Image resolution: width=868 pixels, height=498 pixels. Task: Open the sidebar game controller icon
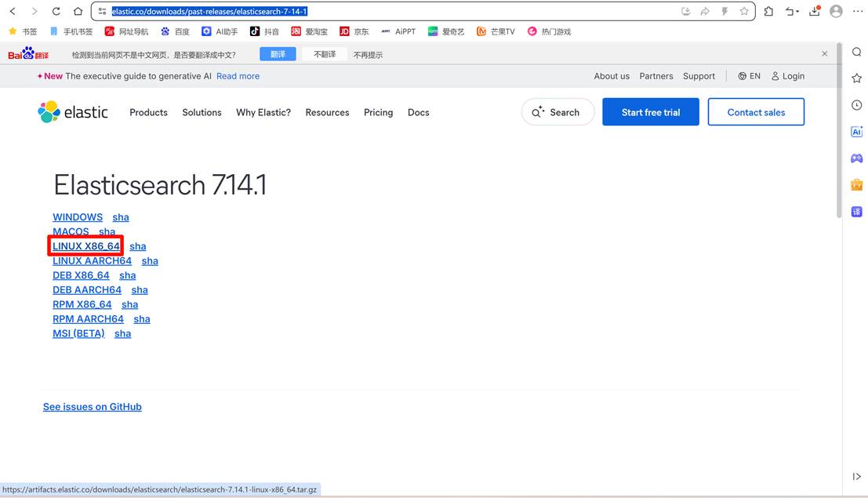856,158
